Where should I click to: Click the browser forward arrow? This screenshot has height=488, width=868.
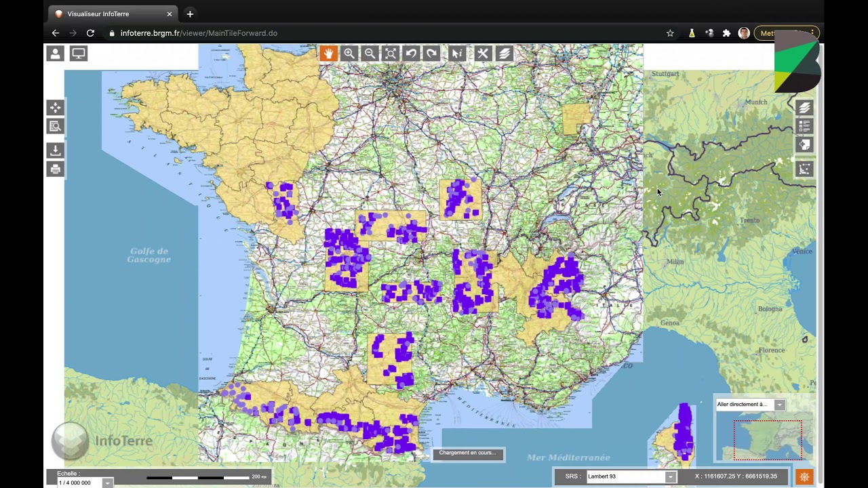[73, 33]
